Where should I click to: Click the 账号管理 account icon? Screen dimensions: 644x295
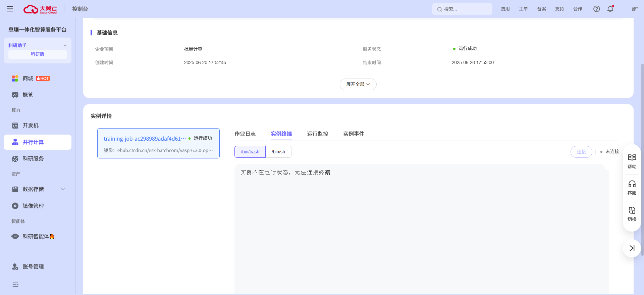click(x=15, y=267)
